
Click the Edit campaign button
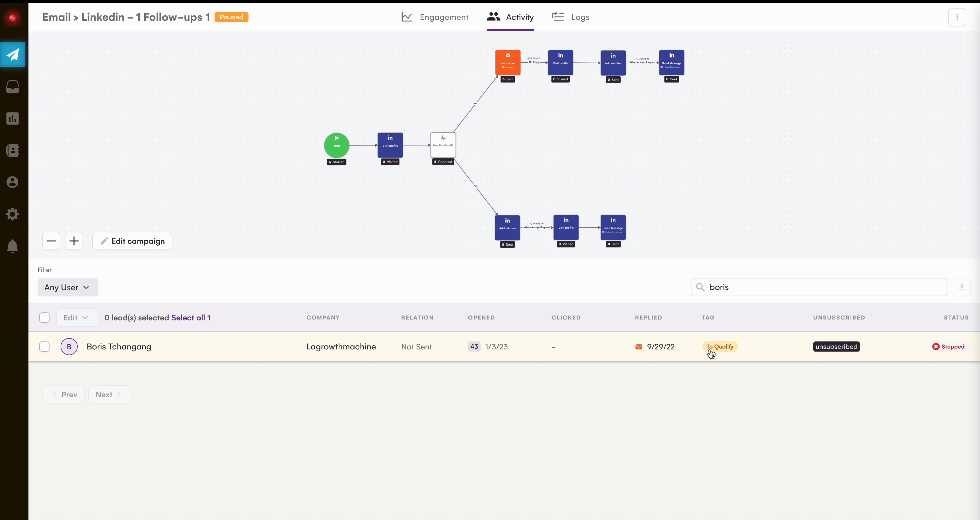point(132,241)
